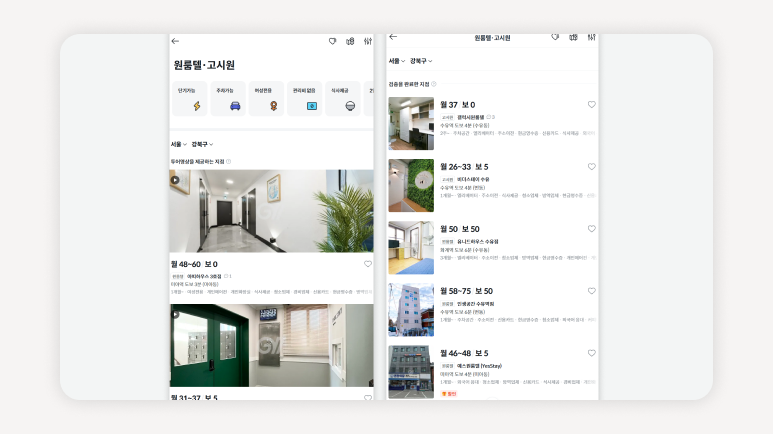773x434 pixels.
Task: Select the 주차가능 category card with car
Action: click(235, 99)
